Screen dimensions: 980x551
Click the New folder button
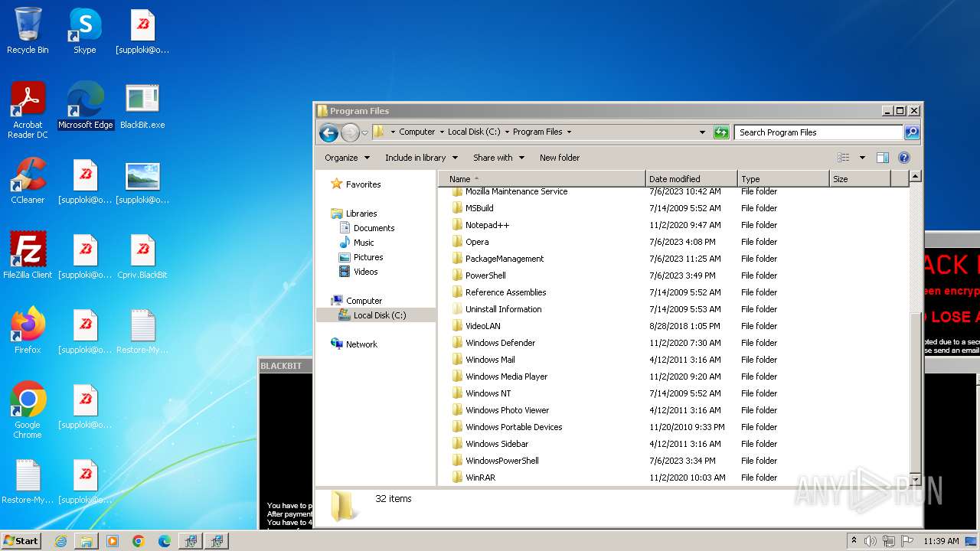560,158
